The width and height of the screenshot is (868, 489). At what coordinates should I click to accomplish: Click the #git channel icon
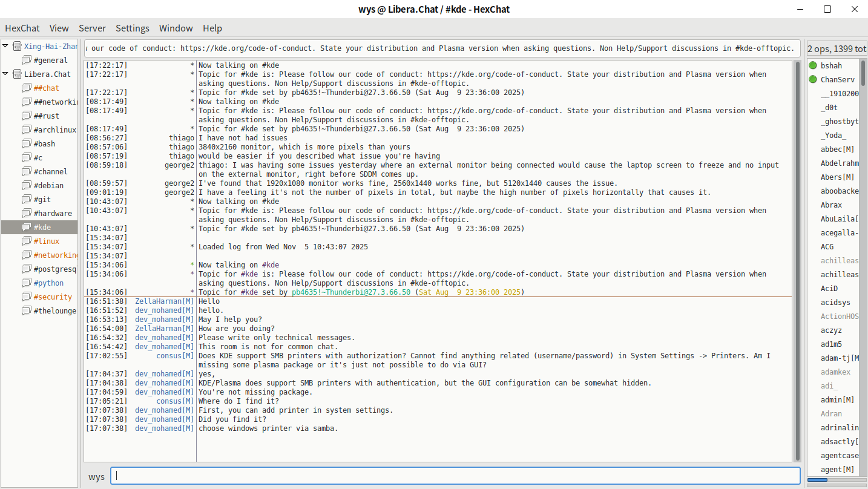coord(27,199)
